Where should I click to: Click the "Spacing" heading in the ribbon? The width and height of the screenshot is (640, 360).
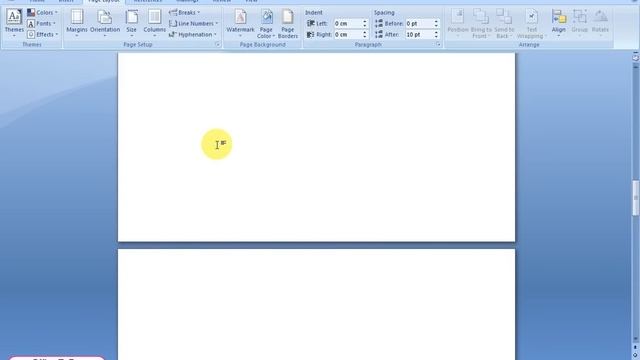(384, 13)
